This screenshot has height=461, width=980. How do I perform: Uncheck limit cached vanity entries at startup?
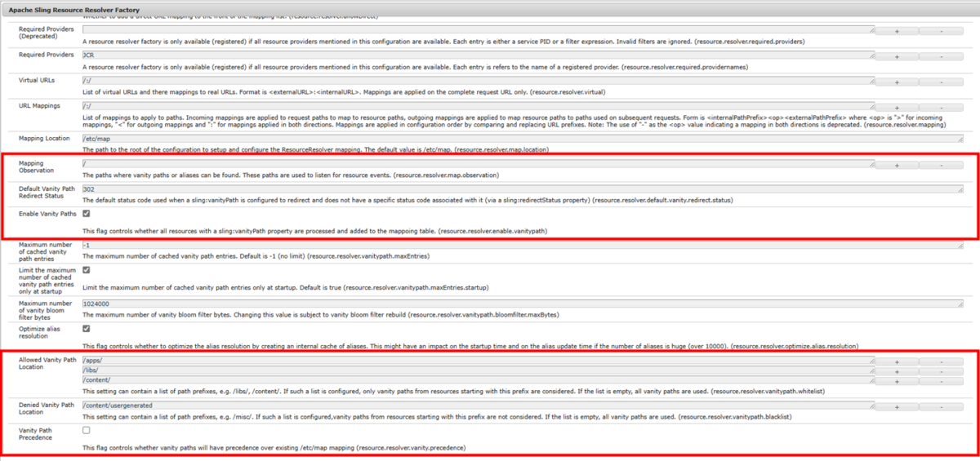click(87, 270)
